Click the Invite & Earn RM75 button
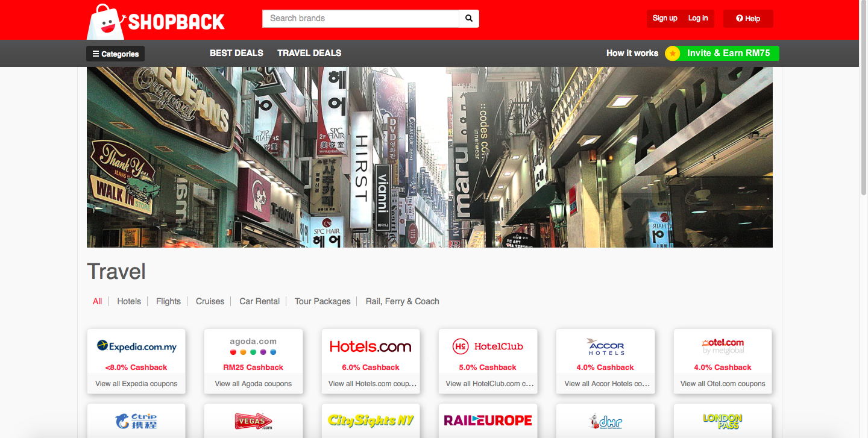The height and width of the screenshot is (438, 868). [728, 53]
